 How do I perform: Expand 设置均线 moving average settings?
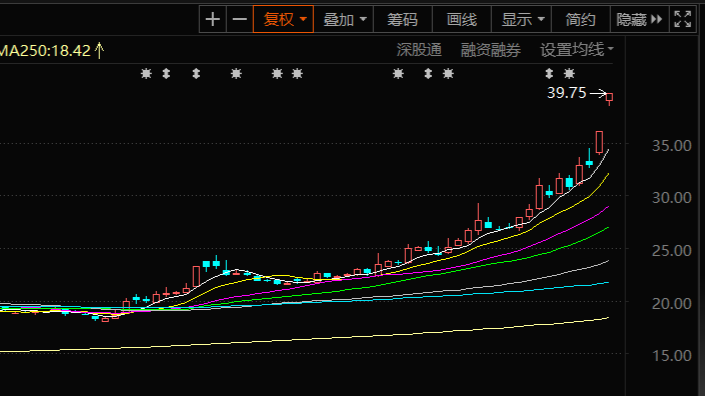576,50
